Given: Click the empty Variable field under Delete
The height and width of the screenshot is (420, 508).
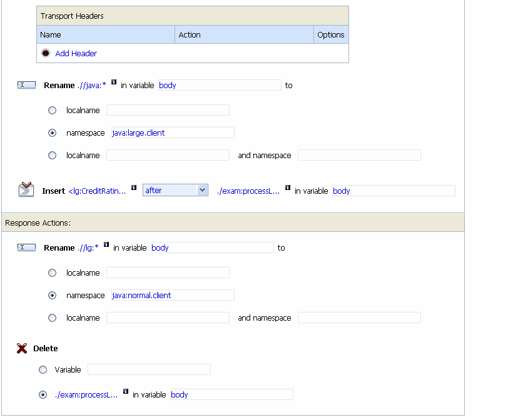Looking at the screenshot, I should 149,369.
